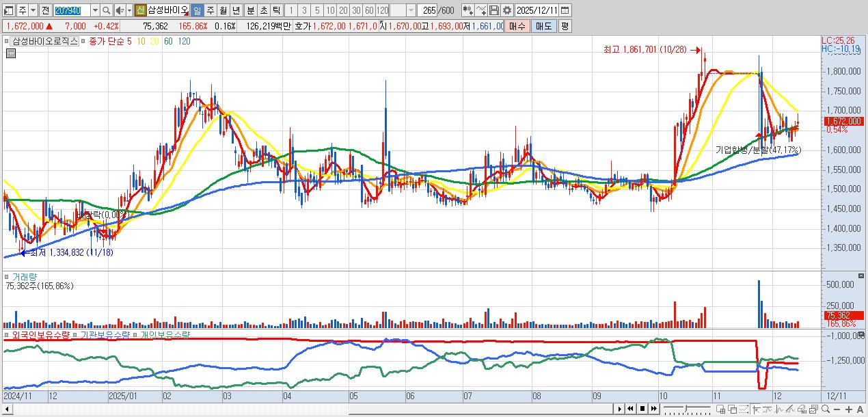
Task: Select the 월 monthly period toggle
Action: [223, 10]
